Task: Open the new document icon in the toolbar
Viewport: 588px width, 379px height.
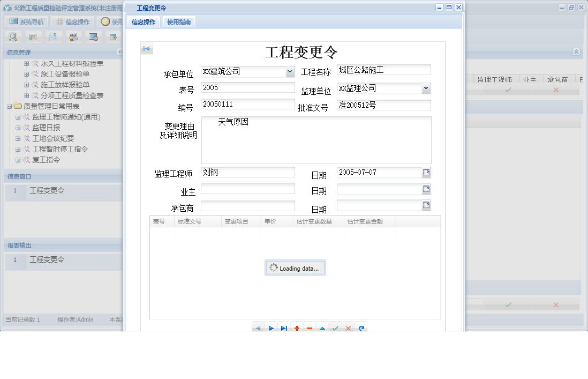Action: (x=54, y=36)
